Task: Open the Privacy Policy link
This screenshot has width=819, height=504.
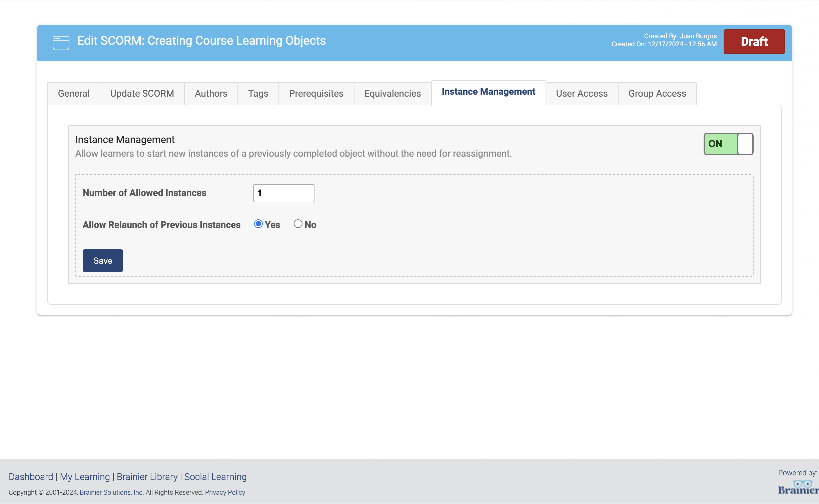Action: point(225,492)
